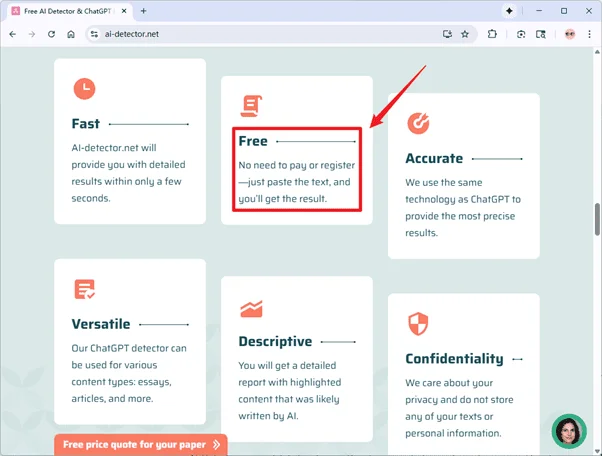
Task: Reload the page with the refresh icon
Action: pyautogui.click(x=51, y=34)
